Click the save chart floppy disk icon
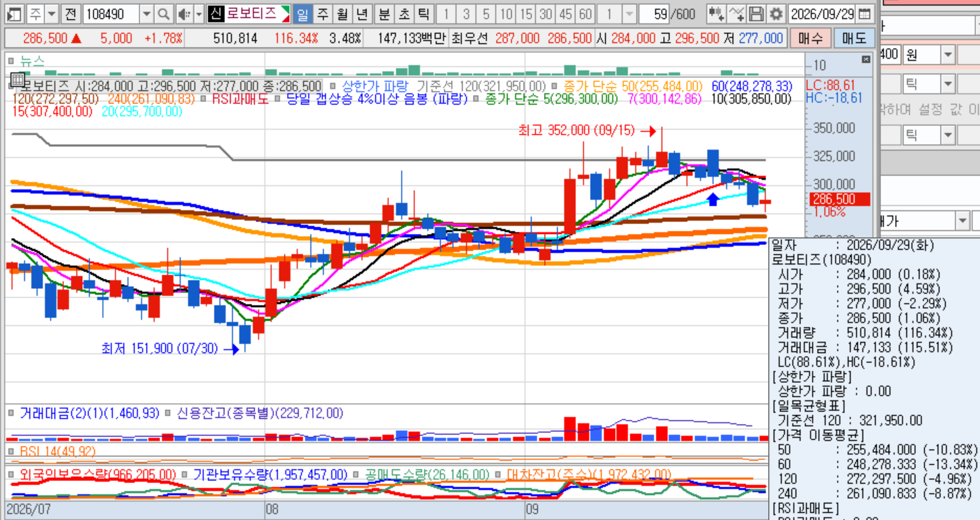The height and width of the screenshot is (520, 980). click(x=756, y=14)
